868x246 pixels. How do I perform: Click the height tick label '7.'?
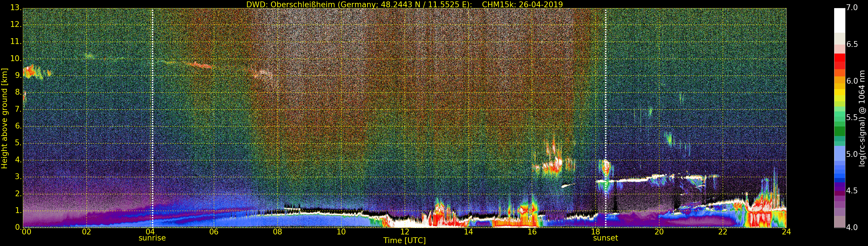(18, 109)
